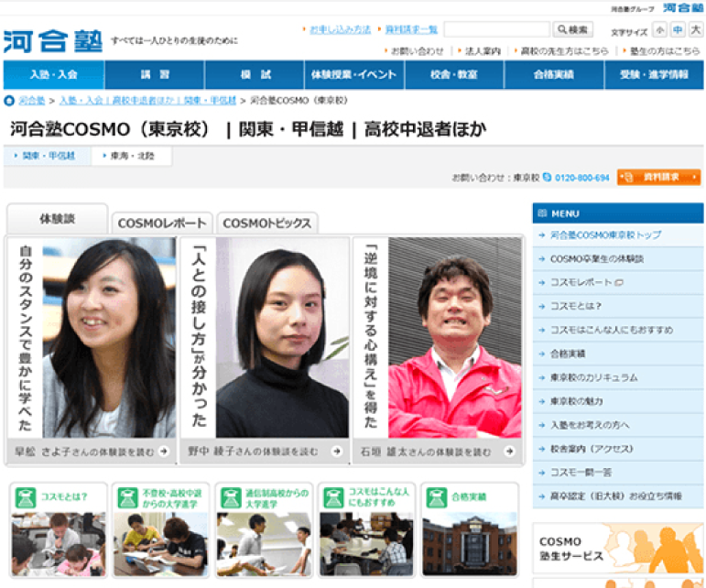Open 高卒認定(旧大検)お役立ち情報 menu item
The height and width of the screenshot is (588, 706).
pyautogui.click(x=618, y=496)
